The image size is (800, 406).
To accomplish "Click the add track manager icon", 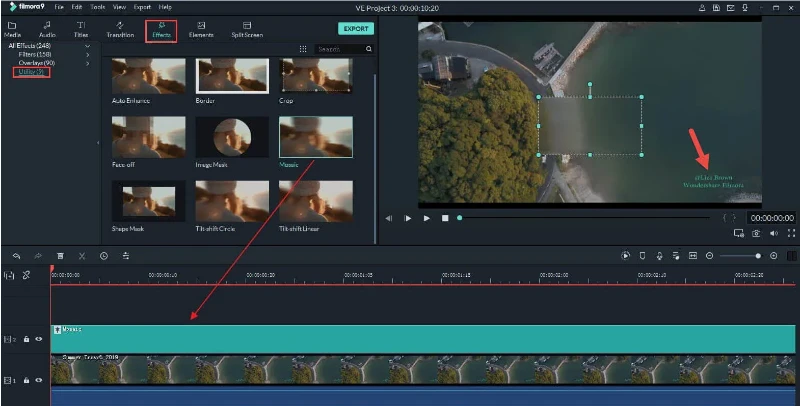I will [x=9, y=275].
